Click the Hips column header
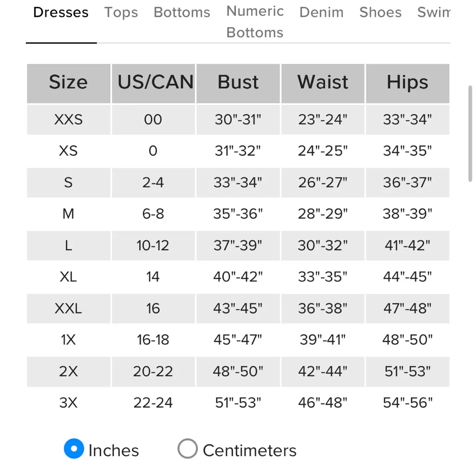The image size is (476, 476). [407, 83]
